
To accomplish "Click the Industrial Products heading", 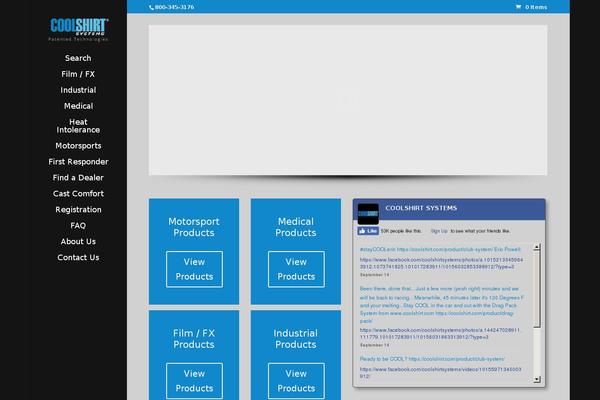I will click(x=296, y=339).
